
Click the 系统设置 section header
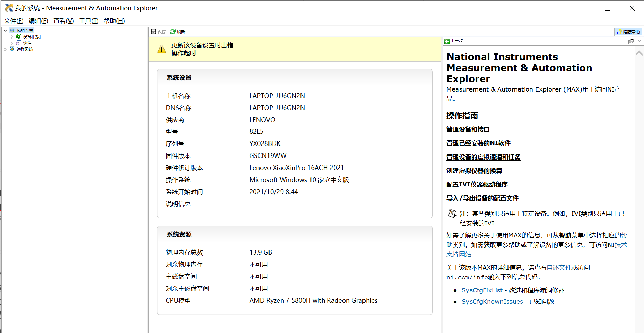tap(179, 78)
